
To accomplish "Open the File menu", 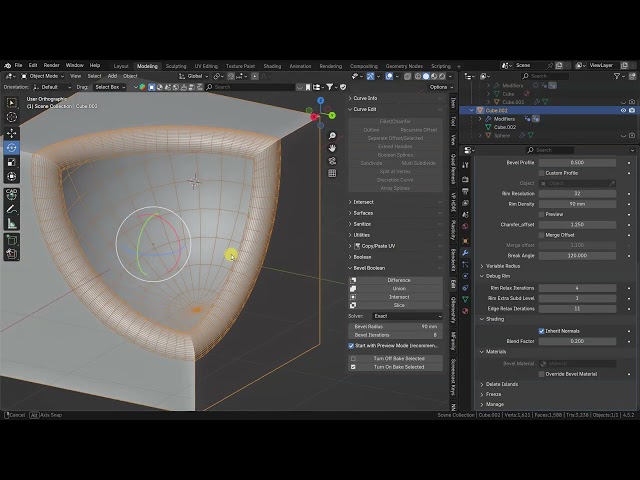I will [x=18, y=65].
